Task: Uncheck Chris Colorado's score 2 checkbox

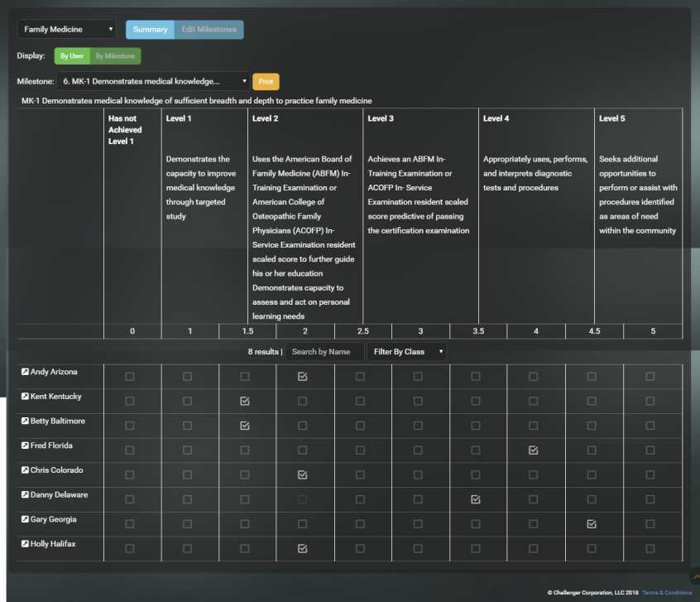Action: point(302,475)
